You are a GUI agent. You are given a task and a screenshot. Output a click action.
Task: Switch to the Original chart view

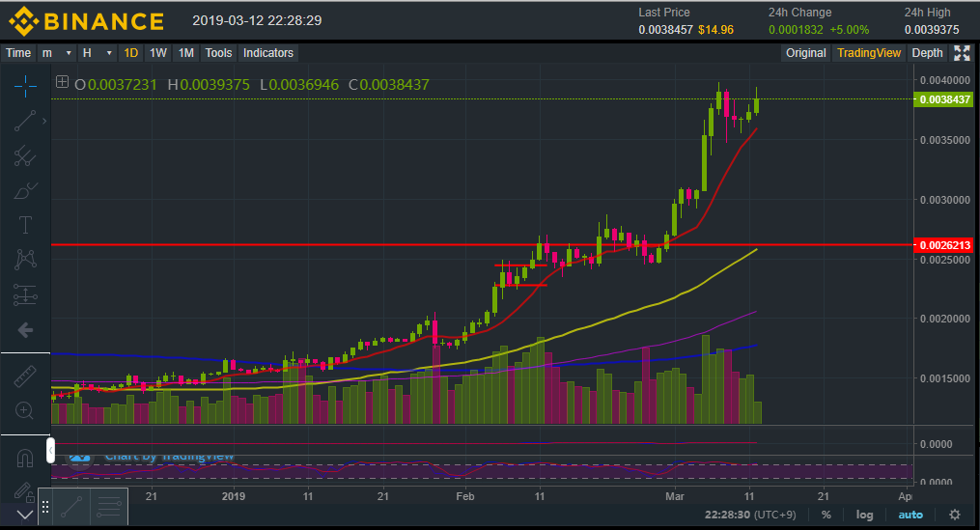(805, 53)
